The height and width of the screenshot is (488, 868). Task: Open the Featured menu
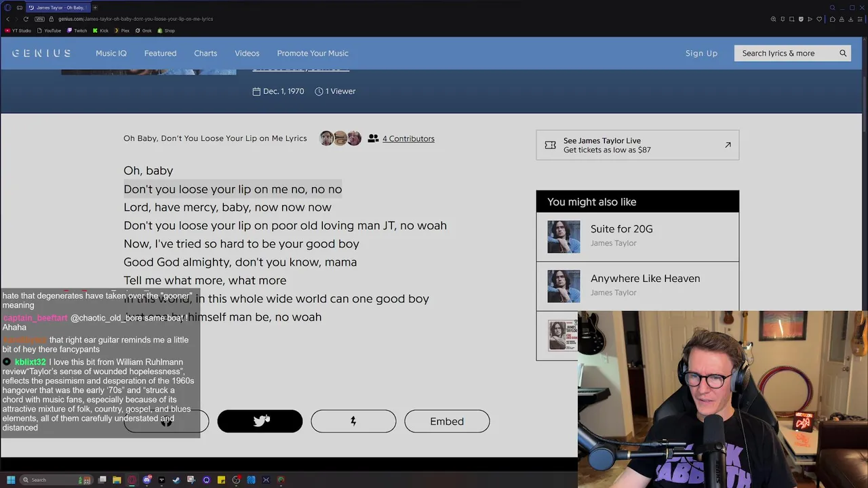(x=160, y=53)
